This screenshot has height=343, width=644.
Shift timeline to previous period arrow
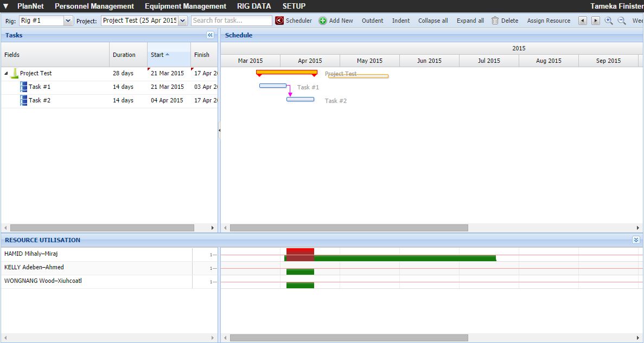coord(583,21)
